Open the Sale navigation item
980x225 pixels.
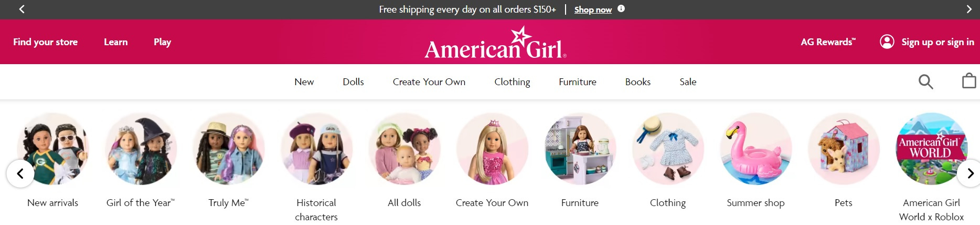pos(688,81)
